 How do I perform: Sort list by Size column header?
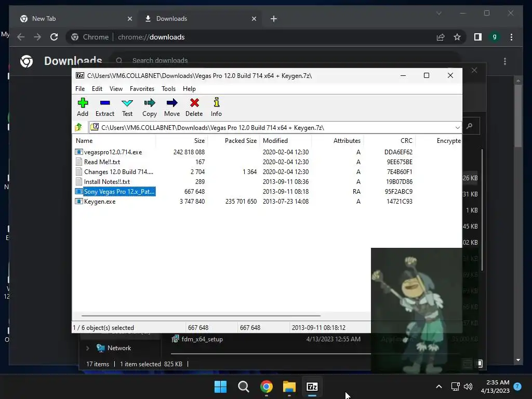click(x=181, y=140)
